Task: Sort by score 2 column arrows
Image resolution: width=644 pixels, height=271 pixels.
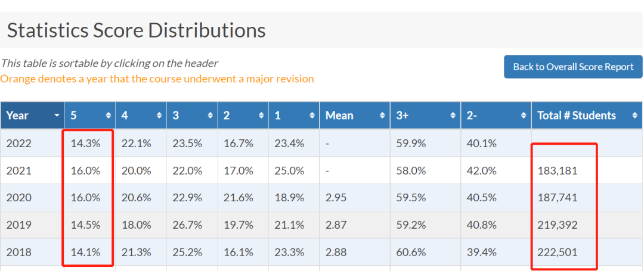Action: tap(261, 116)
